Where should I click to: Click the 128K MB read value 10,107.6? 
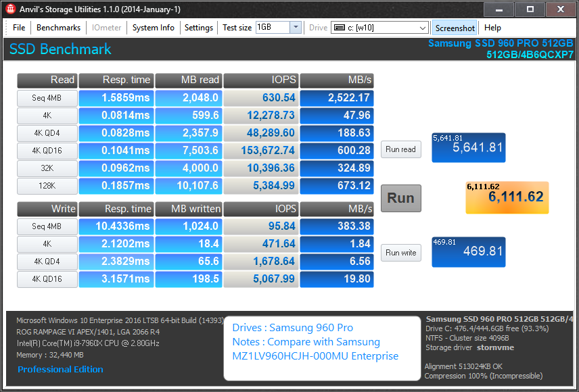coord(188,186)
